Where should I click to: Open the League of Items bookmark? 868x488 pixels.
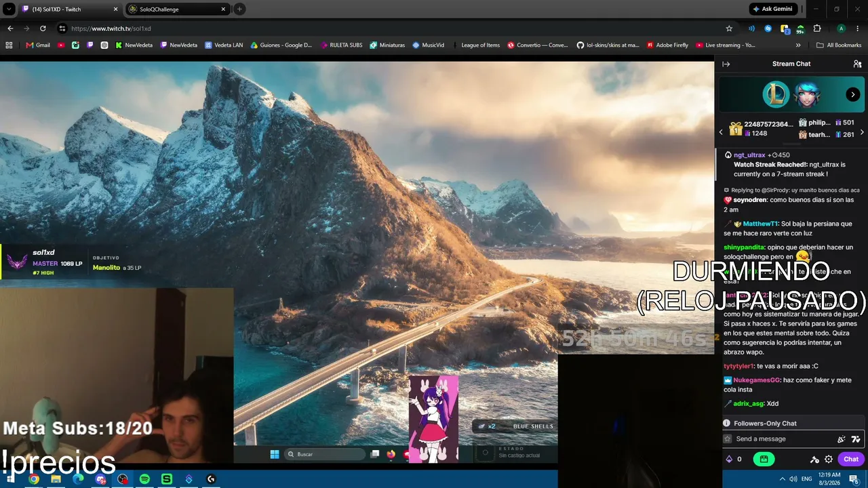476,45
